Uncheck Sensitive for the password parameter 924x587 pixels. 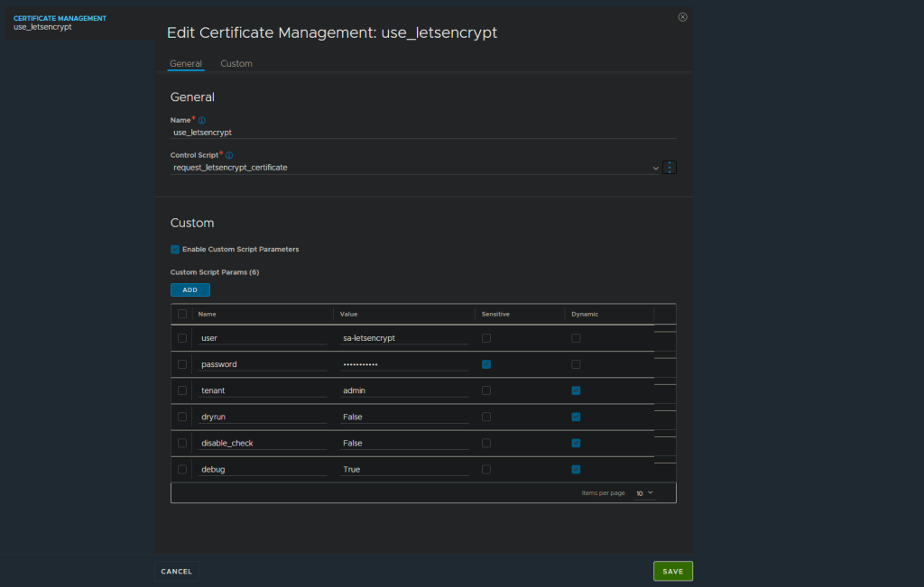pos(486,364)
